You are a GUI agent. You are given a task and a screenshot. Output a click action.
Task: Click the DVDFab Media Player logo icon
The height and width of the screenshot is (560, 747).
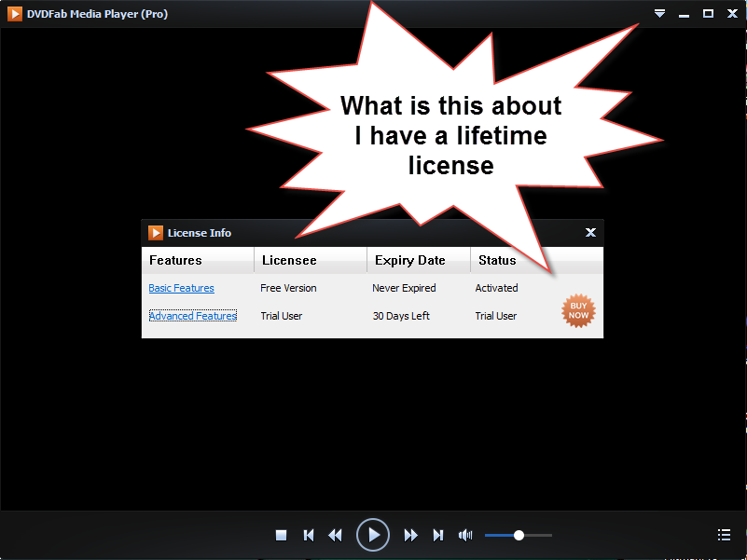click(15, 14)
